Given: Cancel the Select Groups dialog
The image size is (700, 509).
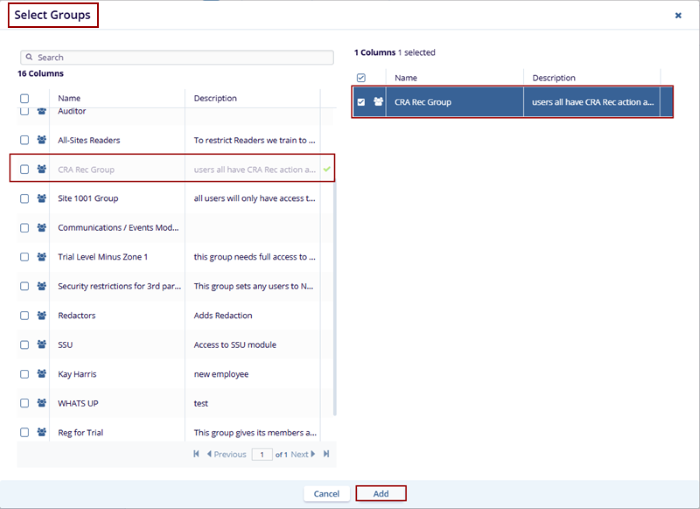Looking at the screenshot, I should 326,494.
